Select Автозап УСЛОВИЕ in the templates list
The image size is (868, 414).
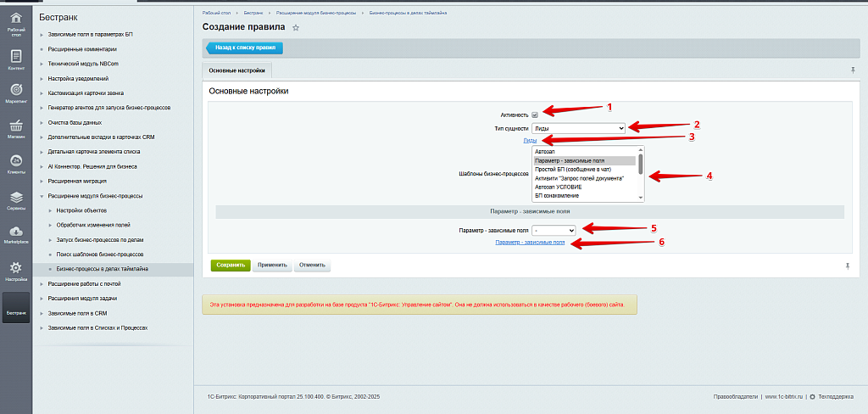point(562,187)
